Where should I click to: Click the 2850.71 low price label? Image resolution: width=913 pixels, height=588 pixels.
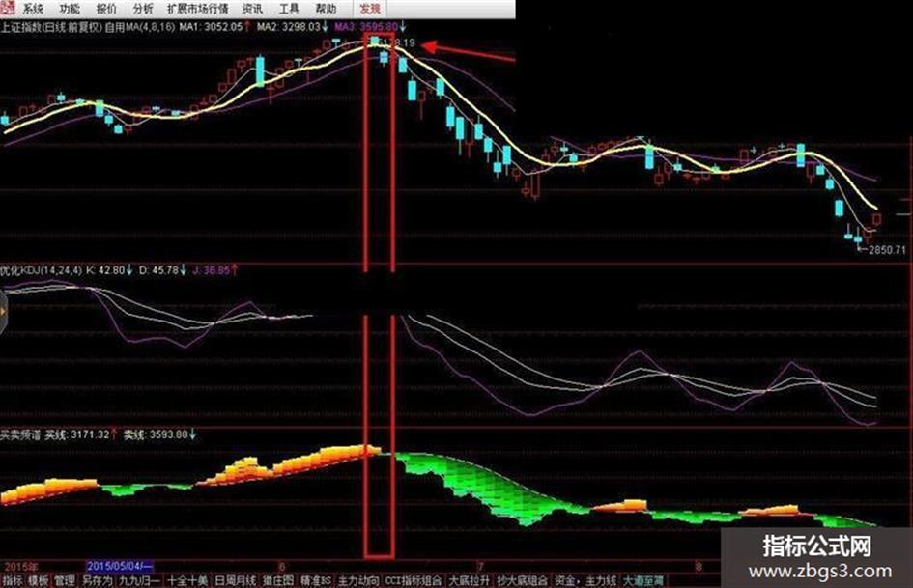click(x=887, y=250)
